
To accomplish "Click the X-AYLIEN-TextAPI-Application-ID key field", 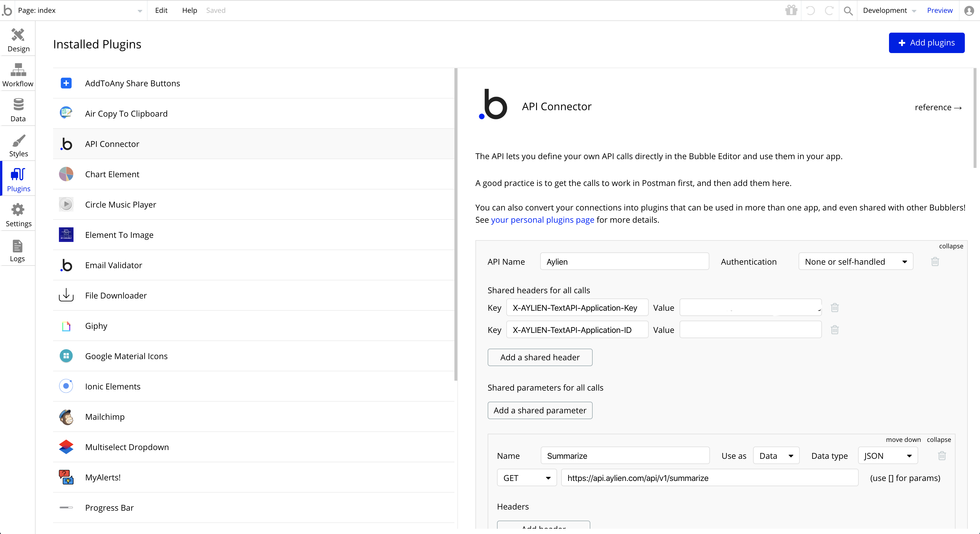I will tap(577, 329).
